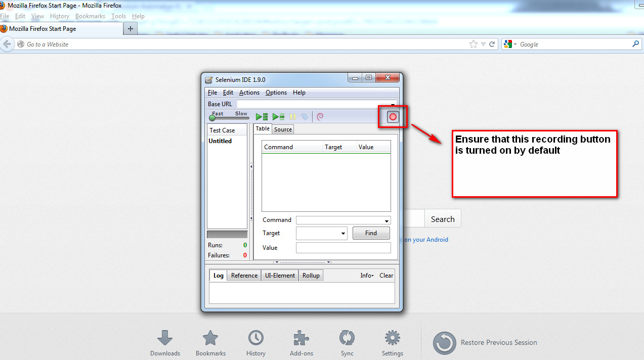Image resolution: width=644 pixels, height=360 pixels.
Task: Pause test execution
Action: tap(292, 116)
